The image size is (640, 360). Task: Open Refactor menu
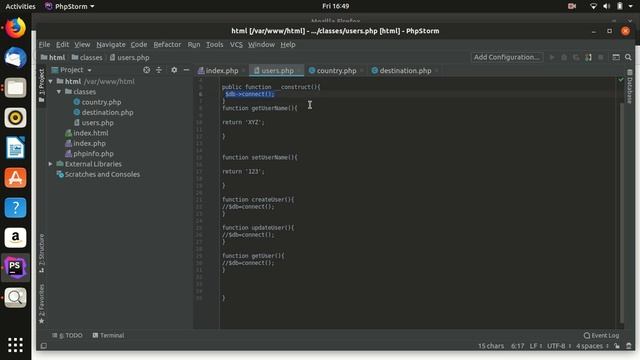pos(167,44)
